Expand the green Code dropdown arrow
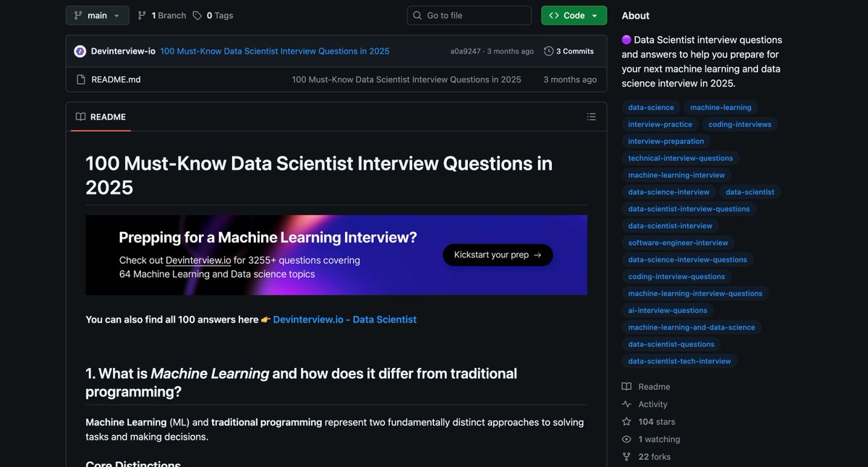 (x=595, y=14)
